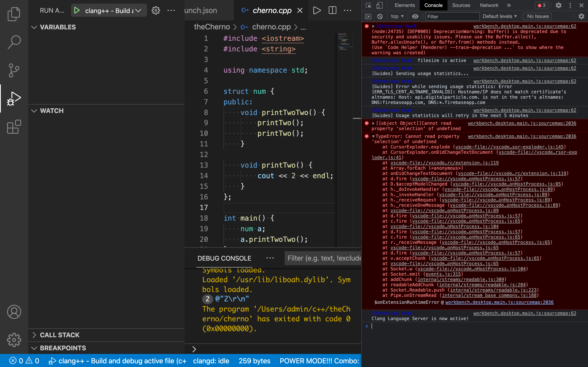Image resolution: width=588 pixels, height=367 pixels.
Task: Open the Default levels dropdown
Action: click(500, 17)
